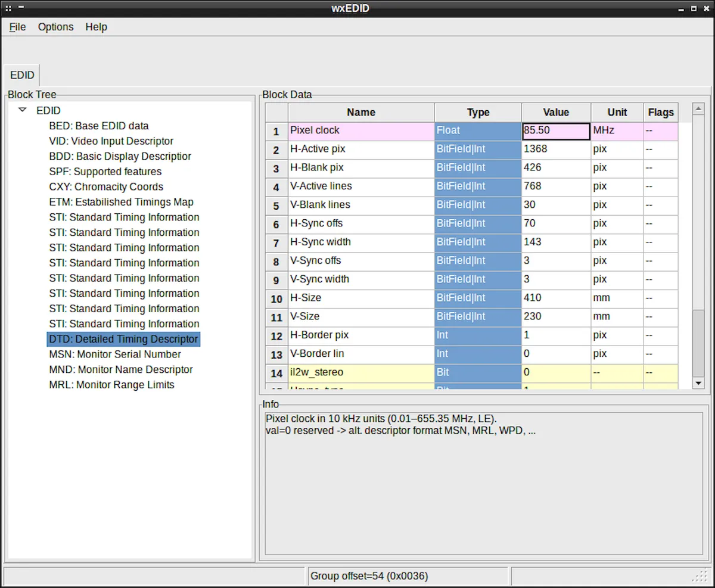
Task: Select CXY: Chromacity Coords
Action: point(106,186)
